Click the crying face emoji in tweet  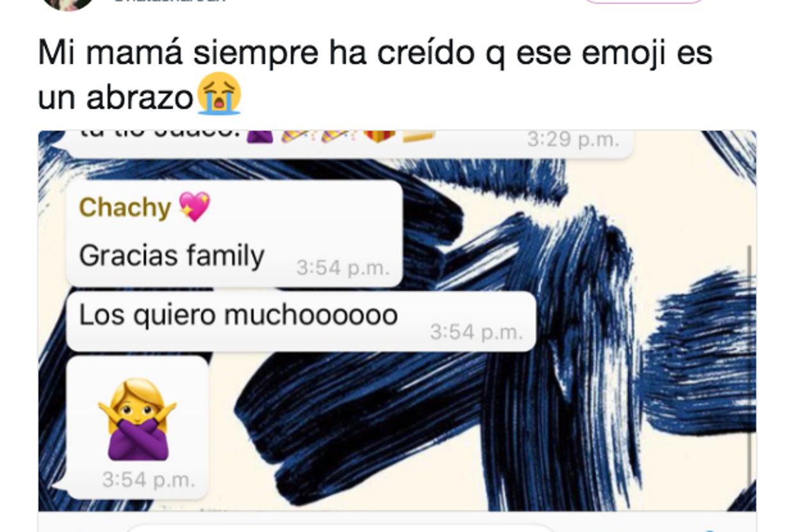[x=219, y=94]
